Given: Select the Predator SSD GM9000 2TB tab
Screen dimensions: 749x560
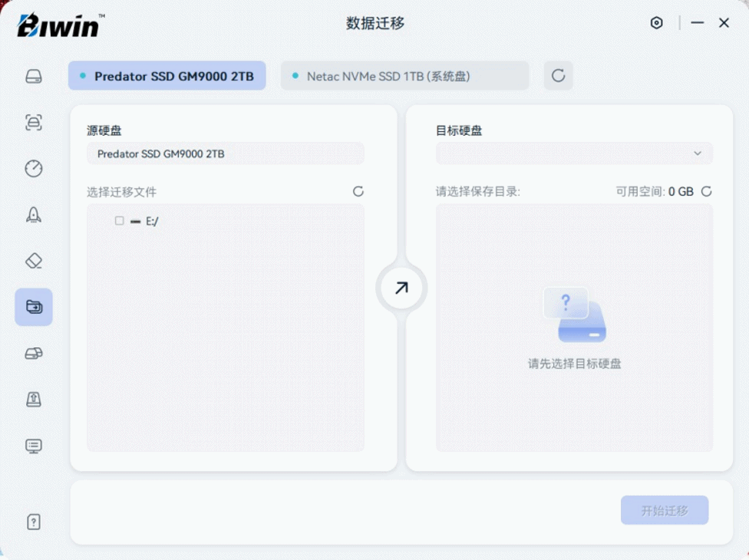Looking at the screenshot, I should (x=167, y=76).
